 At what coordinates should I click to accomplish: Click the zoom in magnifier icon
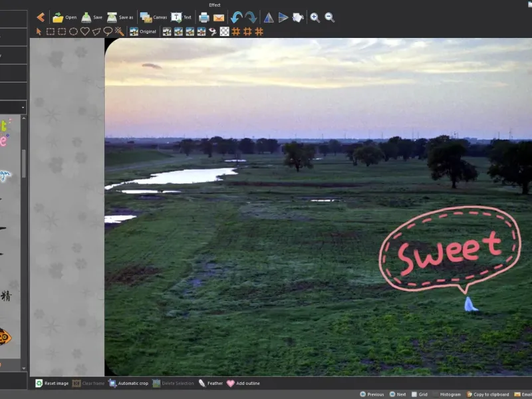coord(315,17)
